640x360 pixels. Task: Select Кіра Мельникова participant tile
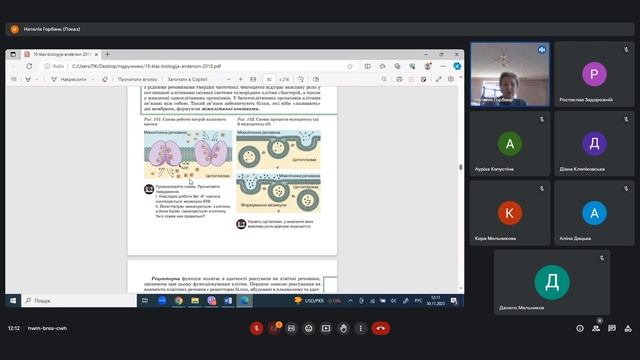coord(510,213)
